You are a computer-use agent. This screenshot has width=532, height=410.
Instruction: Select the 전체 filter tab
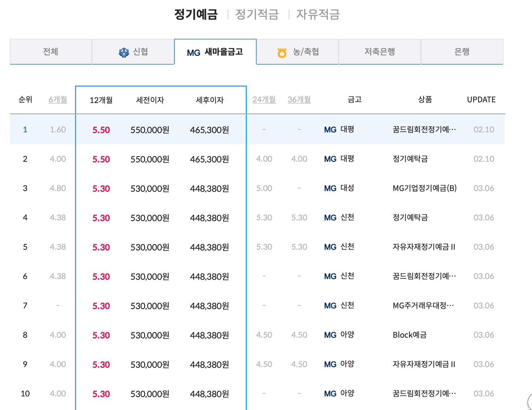[x=51, y=52]
